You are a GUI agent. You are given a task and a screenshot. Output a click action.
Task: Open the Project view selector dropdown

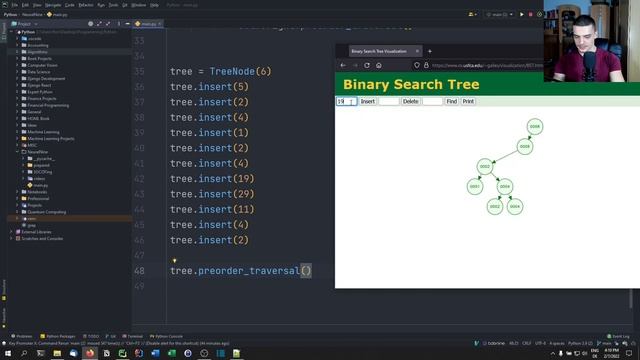tap(24, 24)
